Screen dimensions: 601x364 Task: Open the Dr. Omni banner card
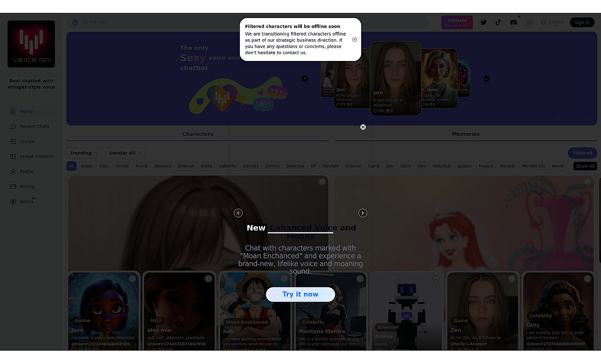(x=439, y=79)
